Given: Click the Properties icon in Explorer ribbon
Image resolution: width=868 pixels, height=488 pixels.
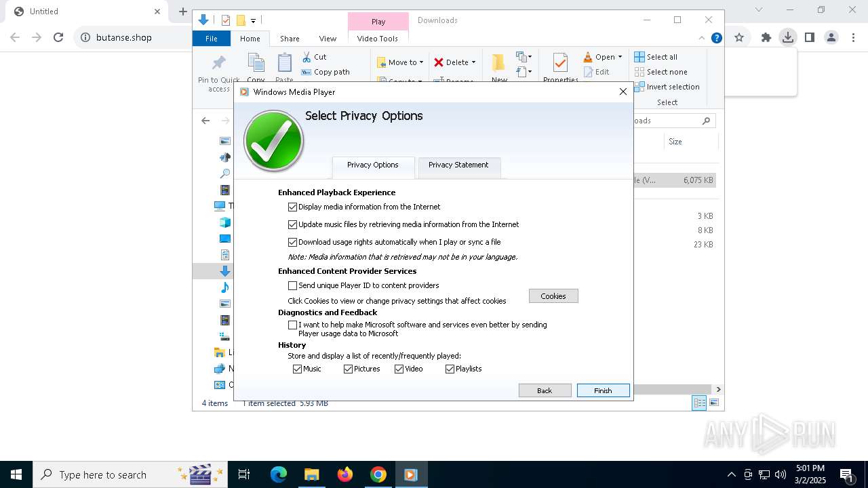Looking at the screenshot, I should pos(560,63).
